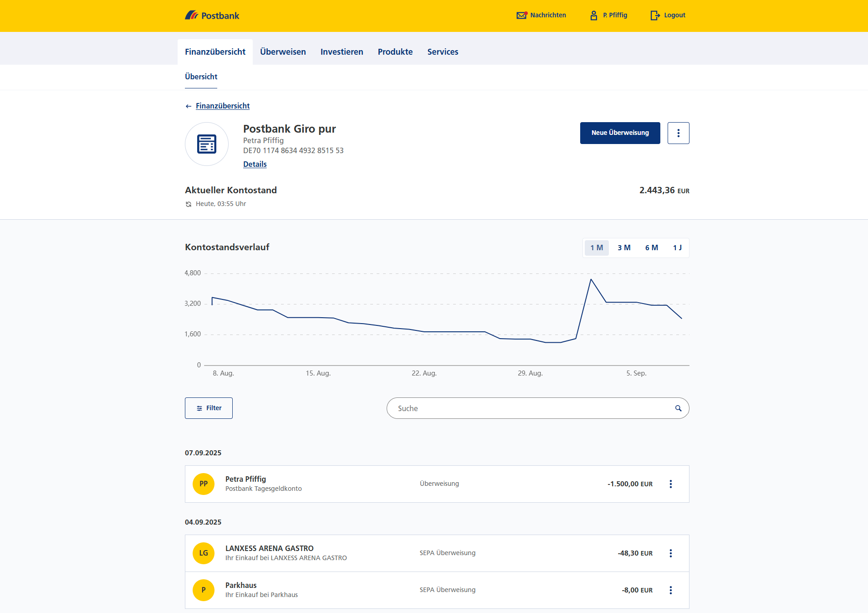Click Ihr Einkauf bei Parkhaus text

pyautogui.click(x=261, y=595)
